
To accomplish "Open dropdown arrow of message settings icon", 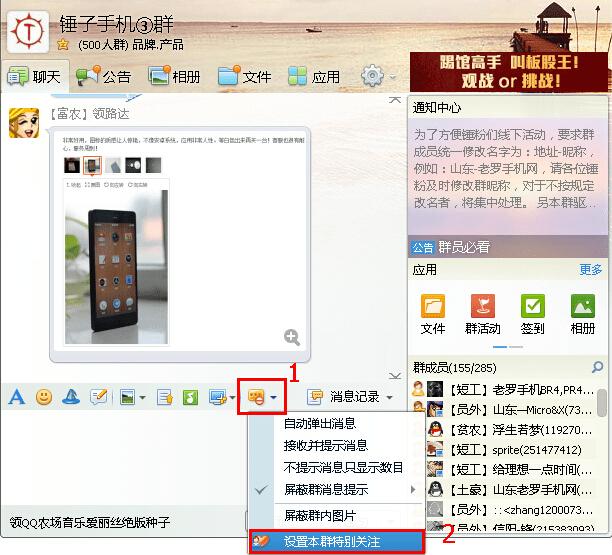I will (274, 397).
